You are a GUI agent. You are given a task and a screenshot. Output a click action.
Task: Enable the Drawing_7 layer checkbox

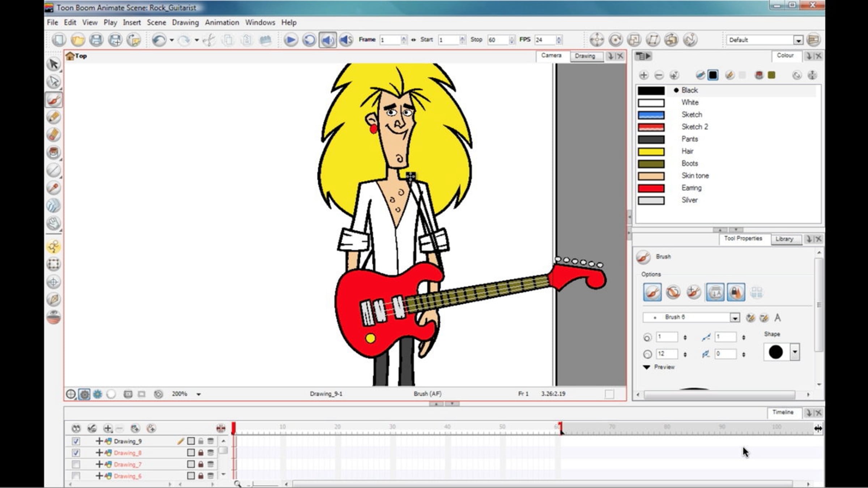pyautogui.click(x=76, y=464)
